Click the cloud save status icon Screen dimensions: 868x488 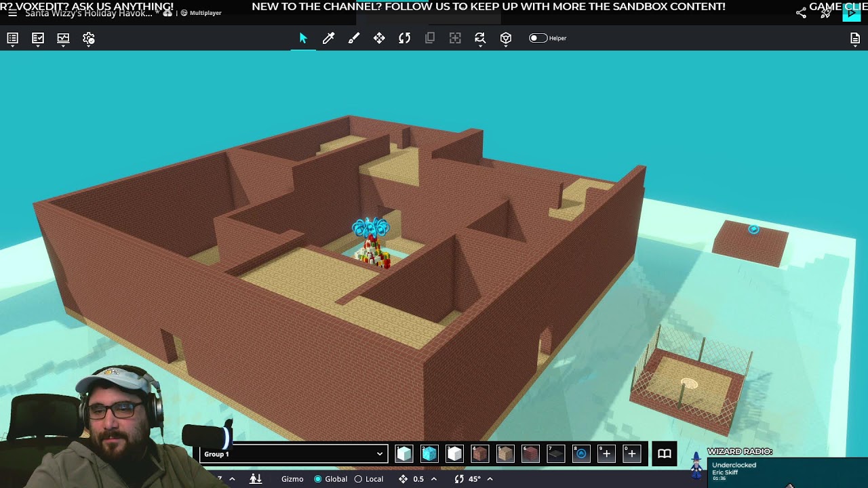167,13
